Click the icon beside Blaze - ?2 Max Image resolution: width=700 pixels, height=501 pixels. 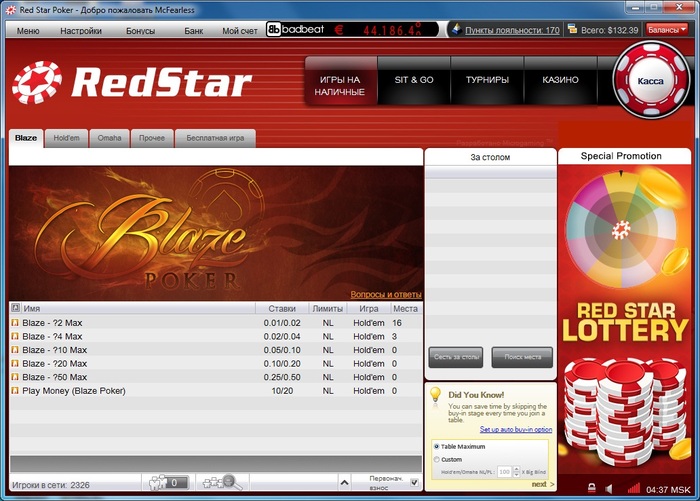[x=15, y=322]
